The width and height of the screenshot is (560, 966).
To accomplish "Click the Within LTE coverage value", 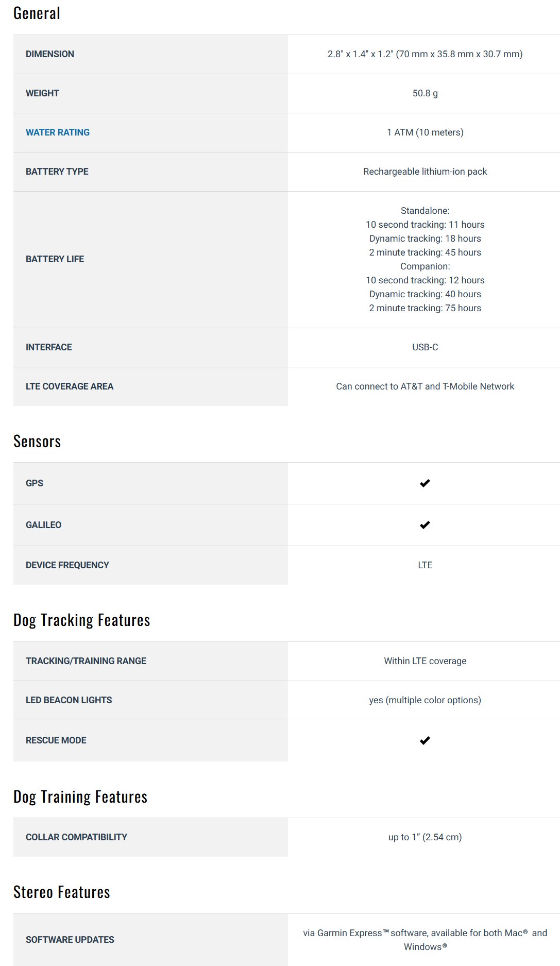I will point(425,661).
